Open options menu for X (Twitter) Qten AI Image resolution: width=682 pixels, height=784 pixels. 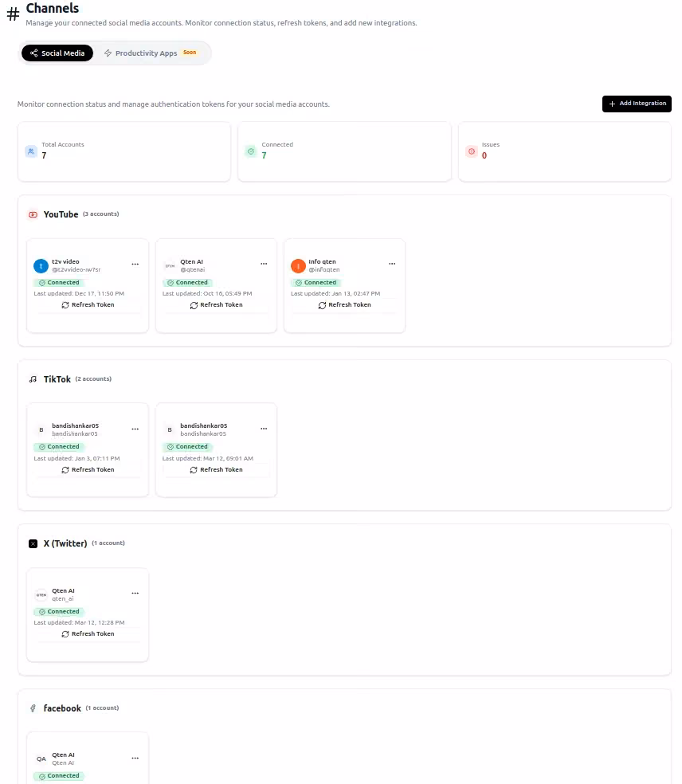click(x=135, y=593)
